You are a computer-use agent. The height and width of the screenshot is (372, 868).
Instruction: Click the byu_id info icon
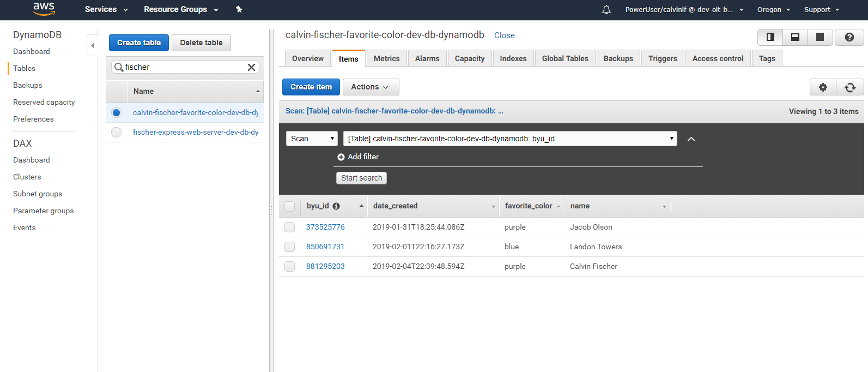point(336,206)
